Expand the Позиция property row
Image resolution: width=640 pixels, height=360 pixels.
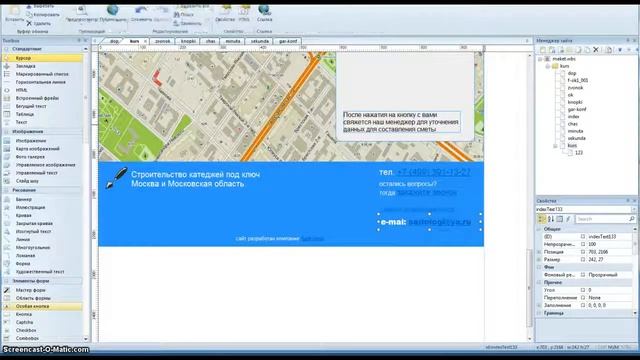coord(538,252)
